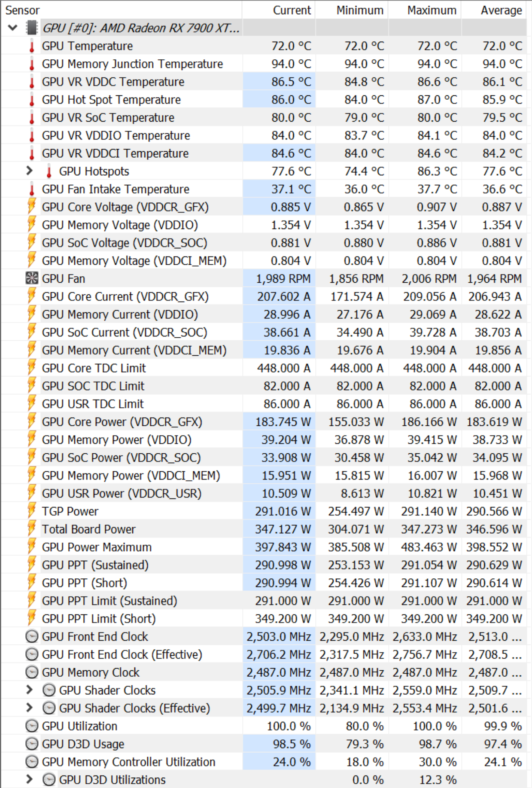This screenshot has height=788, width=532.
Task: Click lightning icon beside GPU USR TDC Limit
Action: point(32,404)
